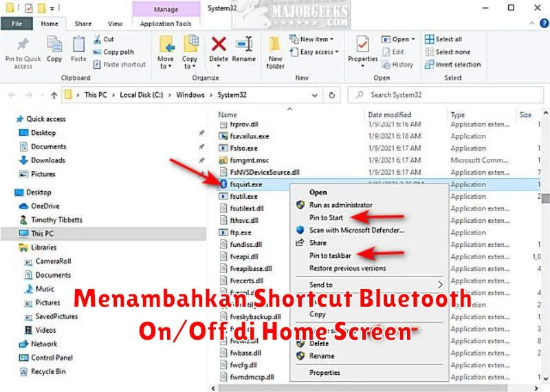
Task: Open the Easy access dropdown
Action: point(314,52)
